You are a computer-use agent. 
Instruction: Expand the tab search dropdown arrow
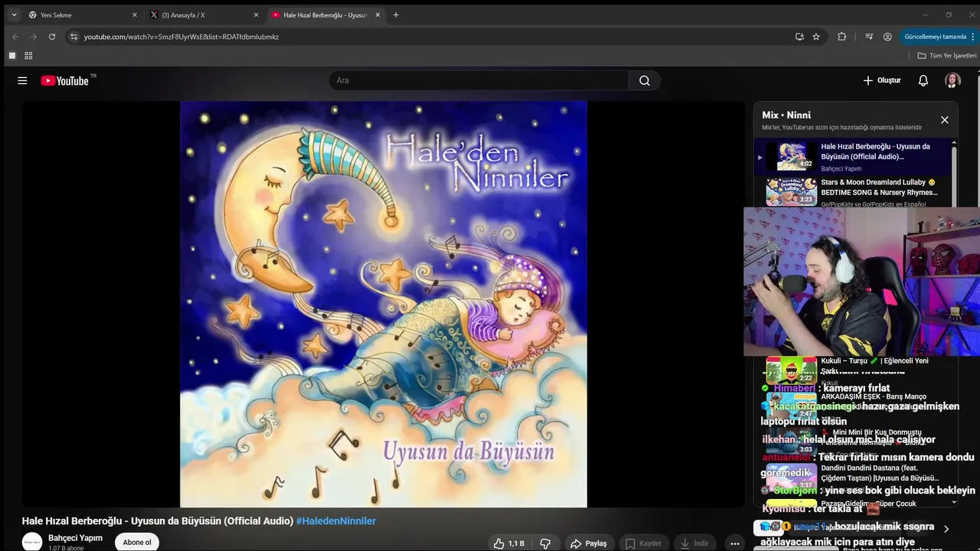point(13,15)
